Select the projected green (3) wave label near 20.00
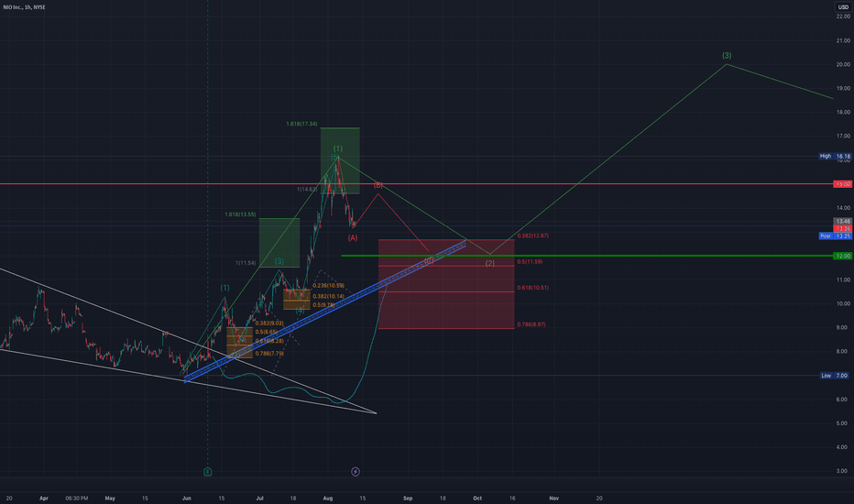This screenshot has height=504, width=854. pyautogui.click(x=727, y=56)
